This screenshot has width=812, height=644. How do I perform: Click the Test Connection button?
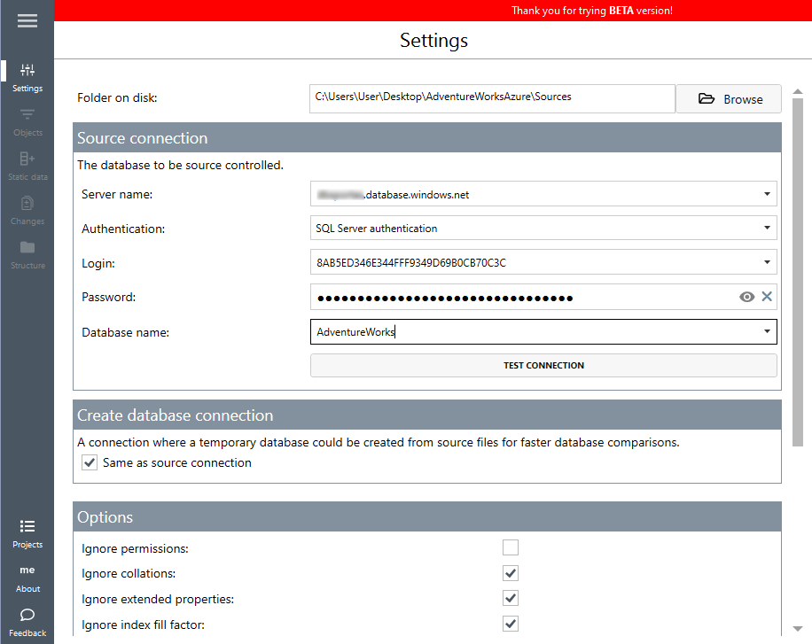point(543,365)
